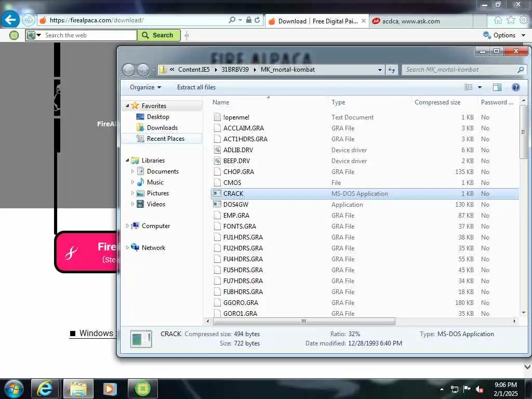Open Desktop in Favorites
This screenshot has width=532, height=399.
pos(158,117)
